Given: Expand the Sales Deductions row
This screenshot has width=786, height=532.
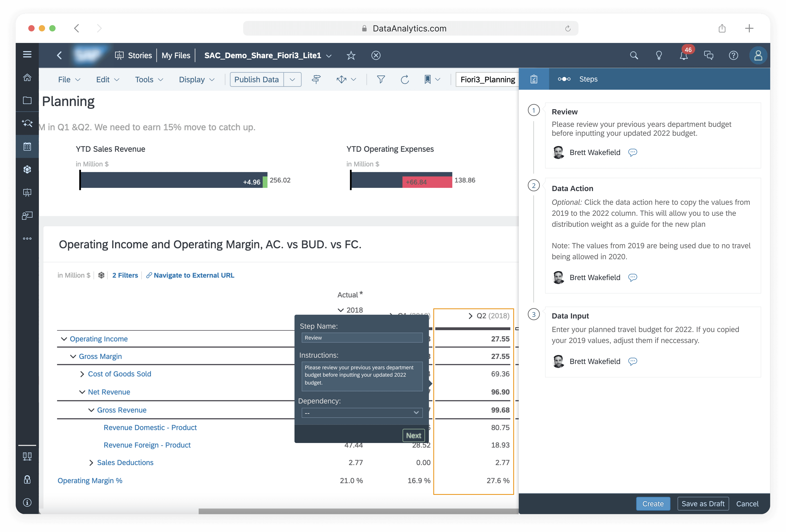Looking at the screenshot, I should click(x=91, y=463).
